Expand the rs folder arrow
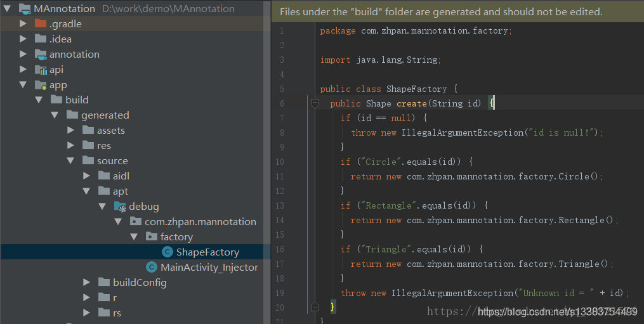The height and width of the screenshot is (324, 644). pyautogui.click(x=86, y=313)
